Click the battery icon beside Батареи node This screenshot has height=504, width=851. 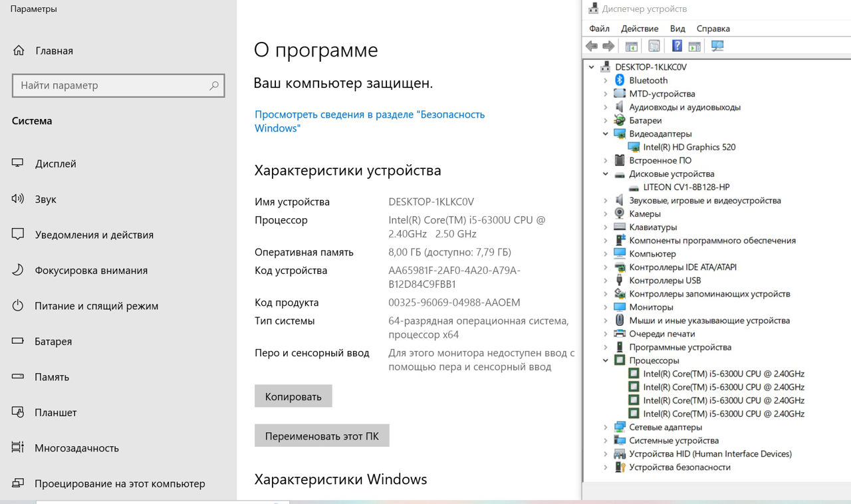[x=620, y=120]
